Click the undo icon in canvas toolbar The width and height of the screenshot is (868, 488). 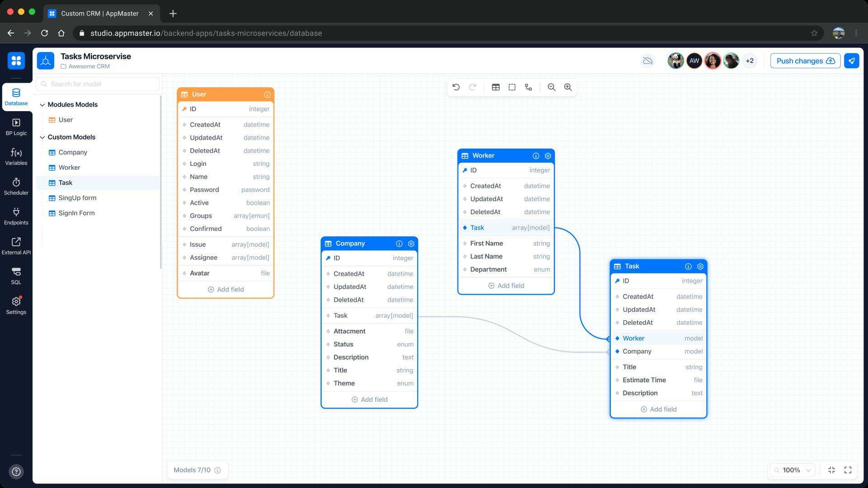(x=456, y=87)
